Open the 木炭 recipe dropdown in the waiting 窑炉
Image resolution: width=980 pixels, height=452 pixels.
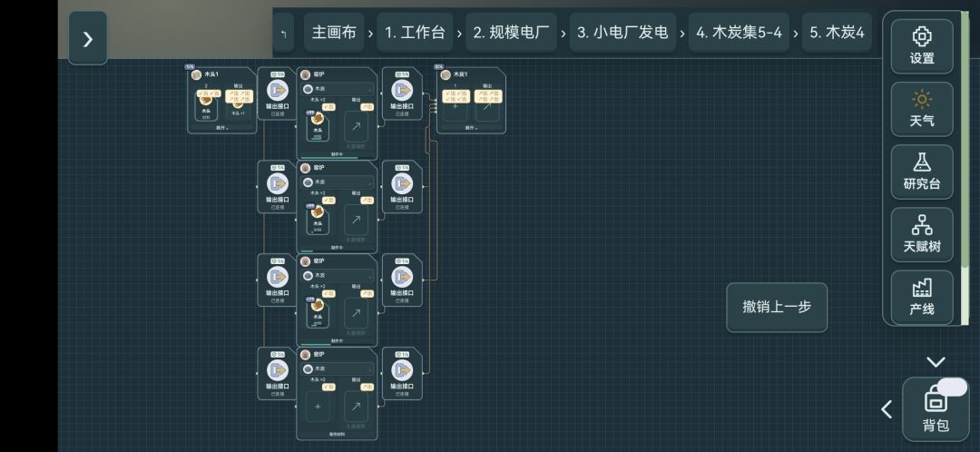coord(338,368)
